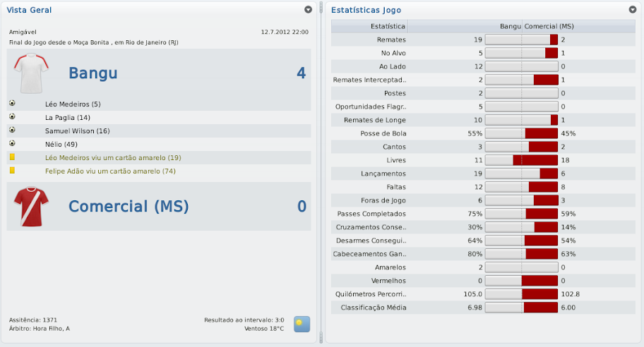Click Comercial red striped kit icon
The image size is (644, 347).
pos(30,206)
